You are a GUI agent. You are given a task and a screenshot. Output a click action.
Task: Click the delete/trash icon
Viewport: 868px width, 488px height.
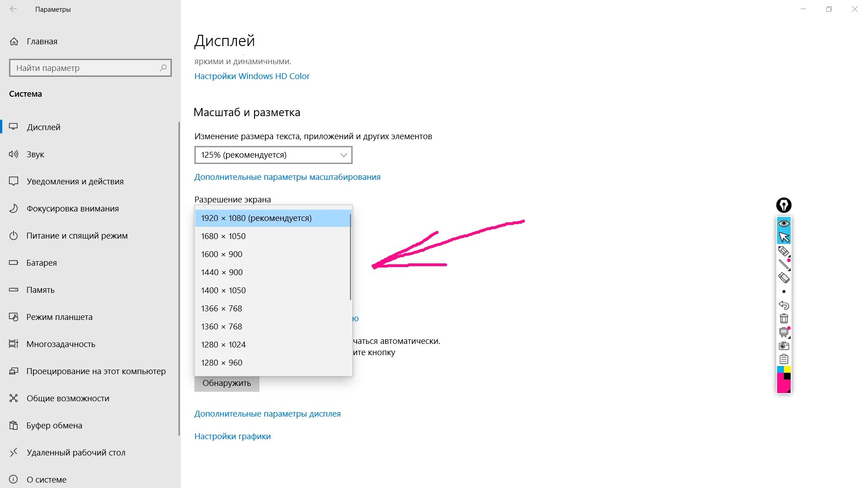tap(783, 318)
